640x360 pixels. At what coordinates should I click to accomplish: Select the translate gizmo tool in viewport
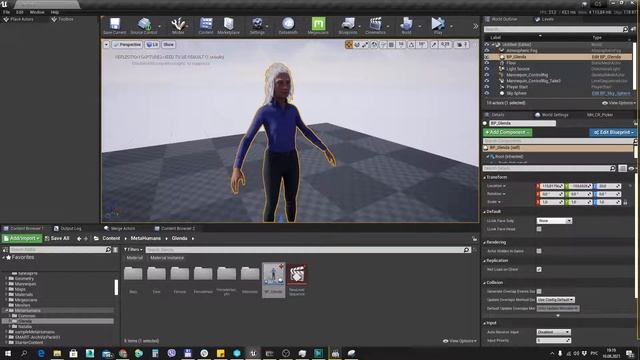(x=349, y=44)
